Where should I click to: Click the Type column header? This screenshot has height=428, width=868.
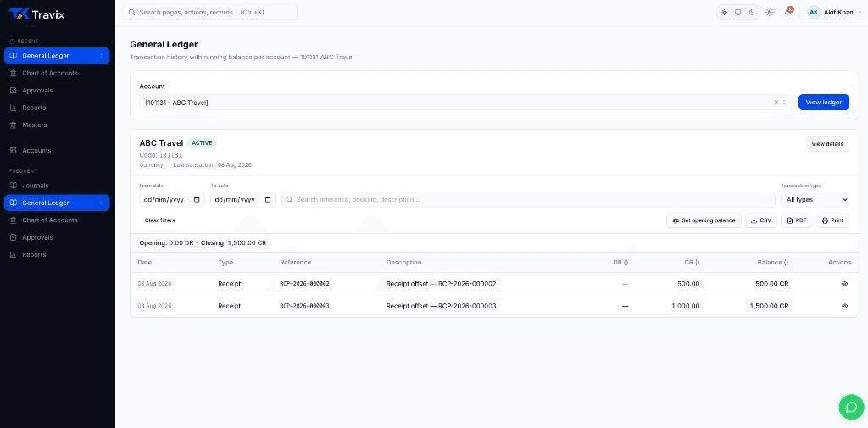pos(225,263)
